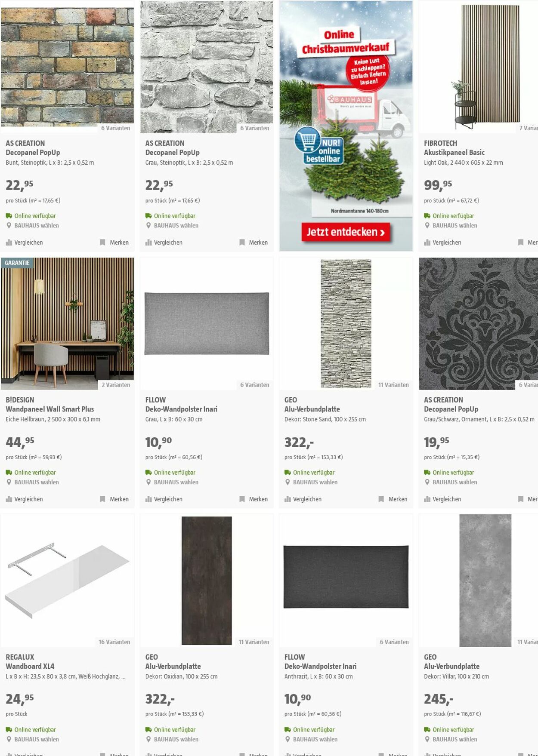Click 6 Varianten on grey stone Decopanel
The image size is (538, 756).
pos(255,128)
